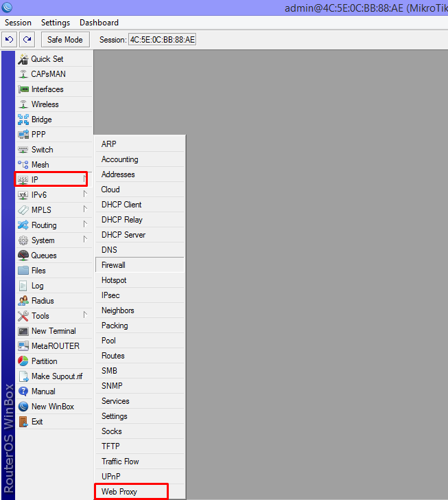Open DHCP Relay entry
This screenshot has width=448, height=500.
click(x=140, y=220)
